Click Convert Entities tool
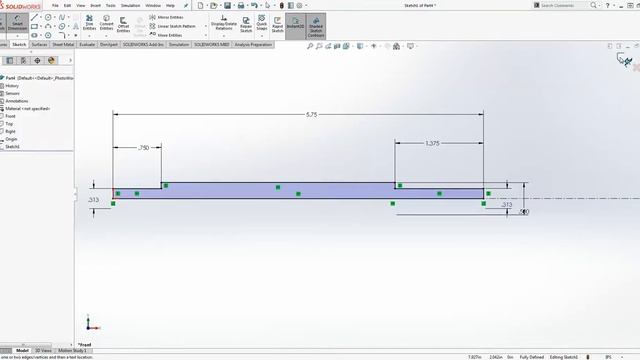 [106, 23]
